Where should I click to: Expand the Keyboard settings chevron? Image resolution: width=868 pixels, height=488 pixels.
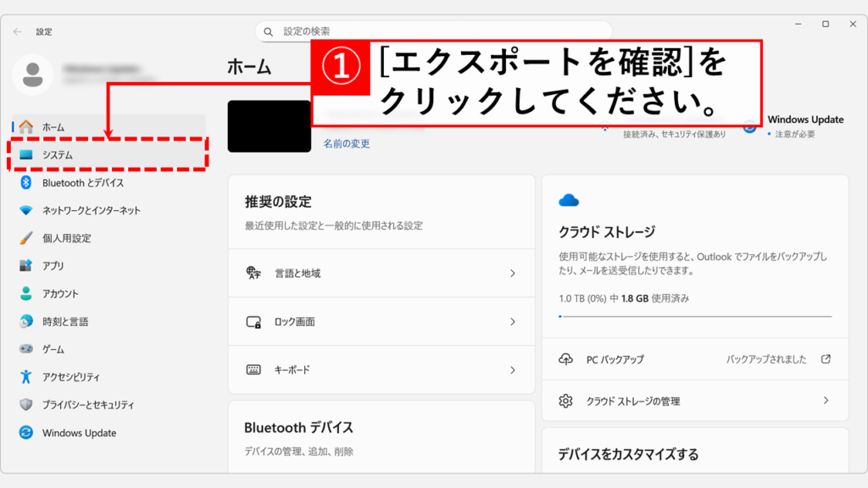coord(512,370)
